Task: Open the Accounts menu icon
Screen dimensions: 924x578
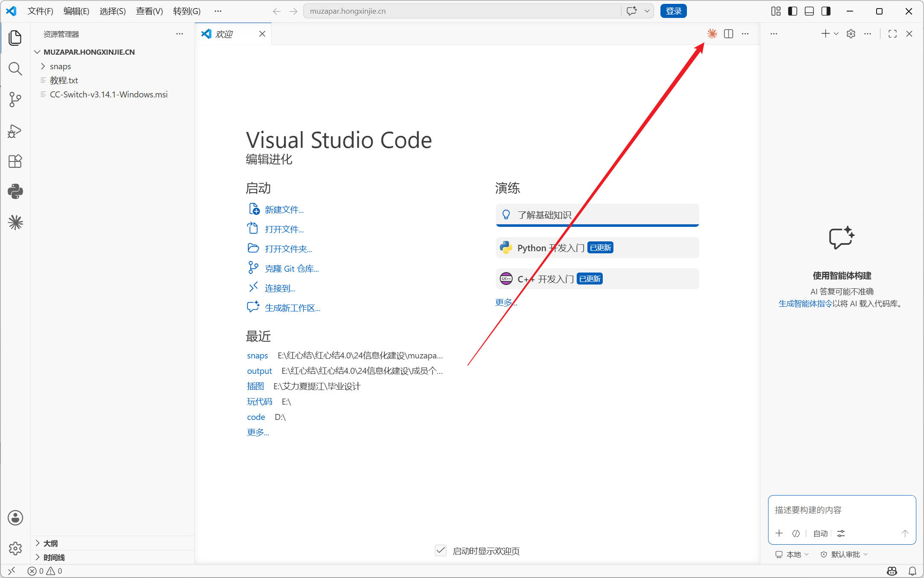Action: [x=15, y=518]
